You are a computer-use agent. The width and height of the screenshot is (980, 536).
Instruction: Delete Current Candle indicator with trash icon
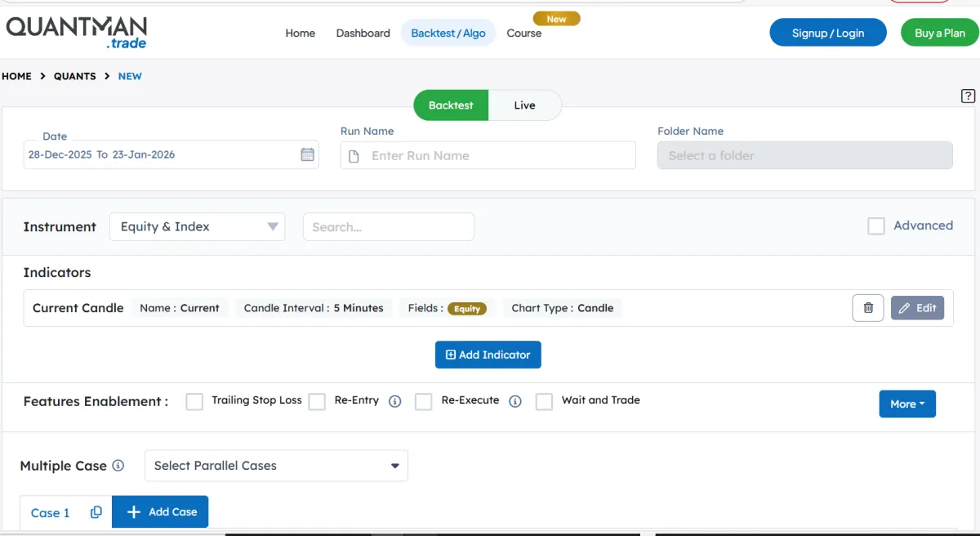tap(868, 308)
